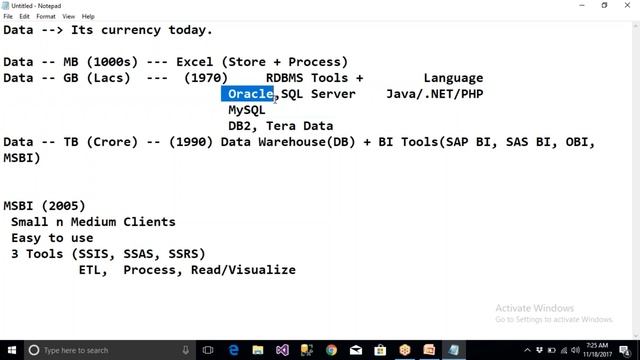Open network settings tray icon
The image size is (640, 360).
click(564, 350)
